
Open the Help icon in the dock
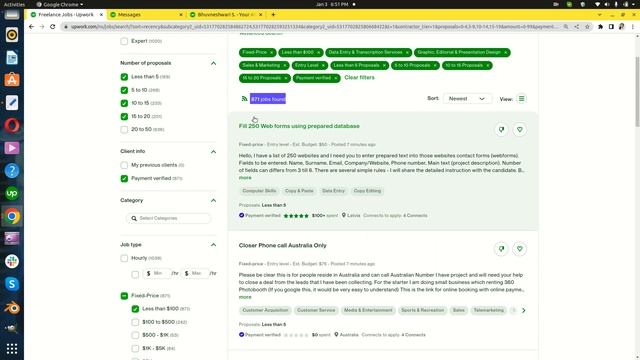point(12,171)
